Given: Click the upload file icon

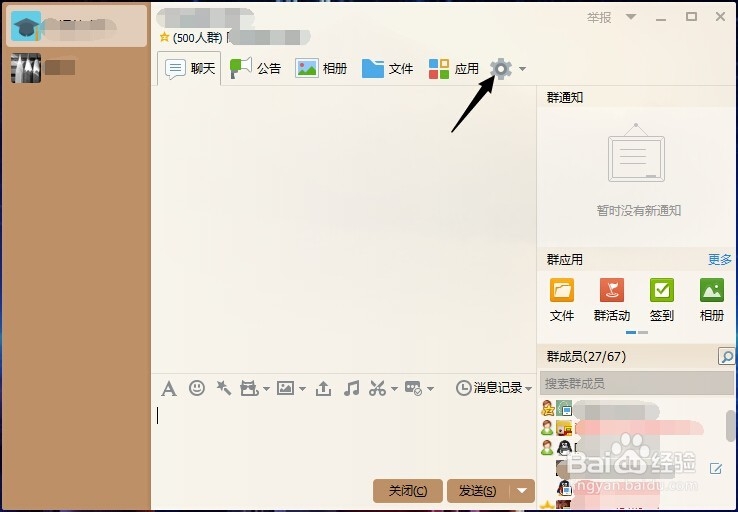Looking at the screenshot, I should [x=323, y=388].
